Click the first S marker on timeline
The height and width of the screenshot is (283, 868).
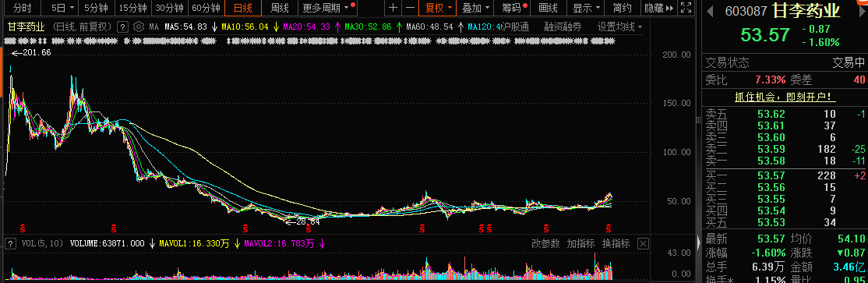pos(23,228)
